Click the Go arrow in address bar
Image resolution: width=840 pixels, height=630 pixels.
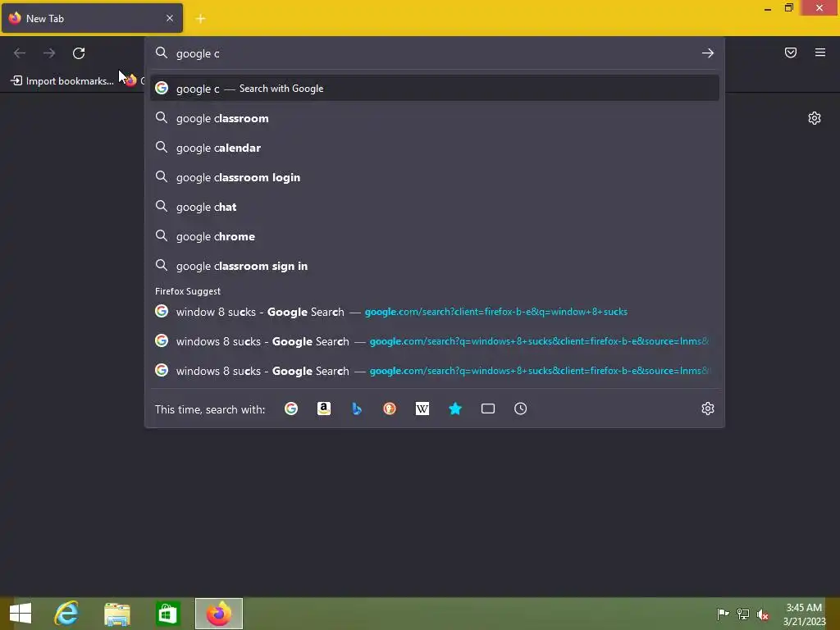click(x=708, y=53)
